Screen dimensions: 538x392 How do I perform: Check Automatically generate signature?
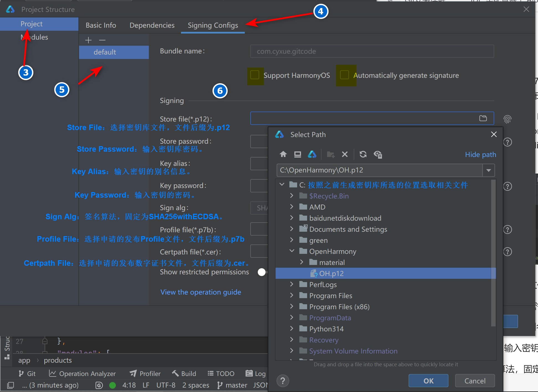344,75
